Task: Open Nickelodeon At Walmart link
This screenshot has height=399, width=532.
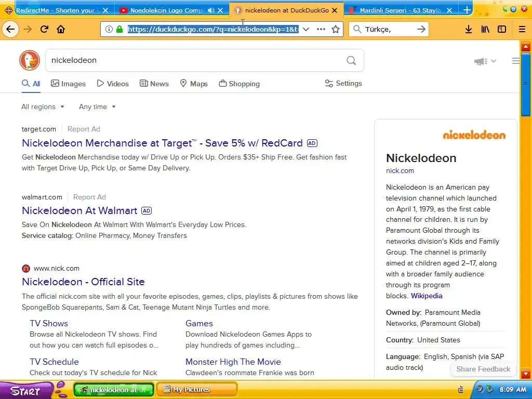Action: pyautogui.click(x=79, y=211)
